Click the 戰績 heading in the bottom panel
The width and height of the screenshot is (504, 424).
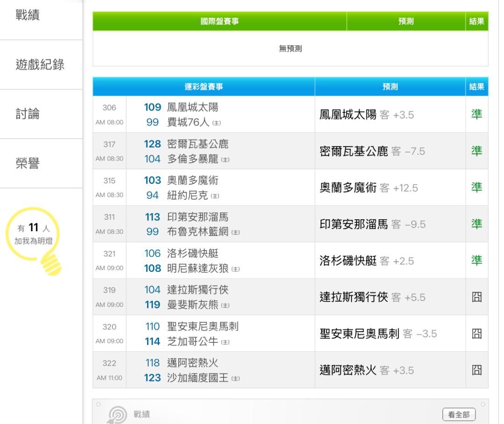142,414
